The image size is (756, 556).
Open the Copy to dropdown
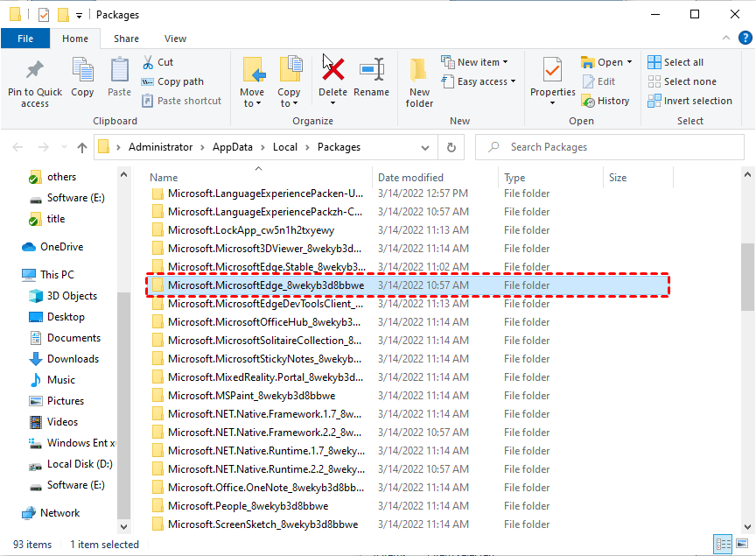(289, 97)
